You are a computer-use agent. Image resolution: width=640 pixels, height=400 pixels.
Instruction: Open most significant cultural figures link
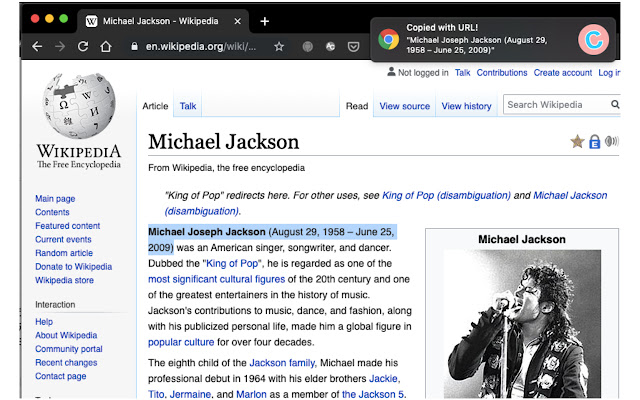click(216, 279)
